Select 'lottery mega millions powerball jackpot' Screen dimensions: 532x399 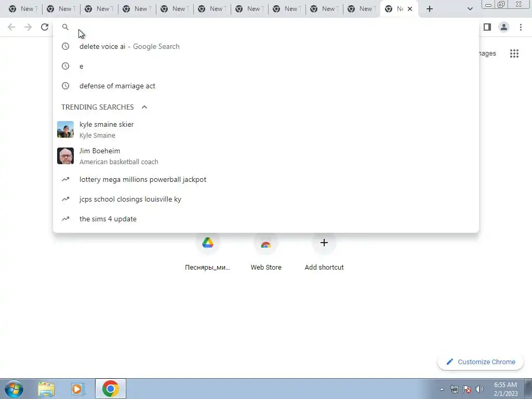(x=267, y=179)
